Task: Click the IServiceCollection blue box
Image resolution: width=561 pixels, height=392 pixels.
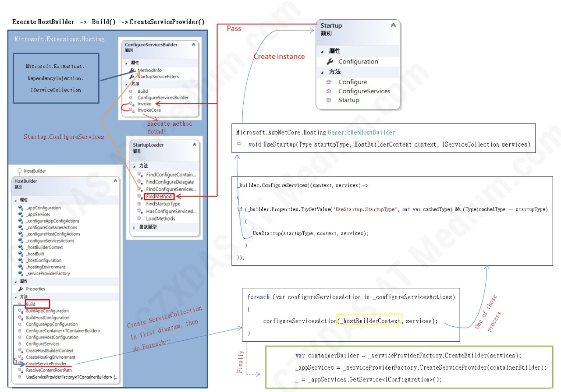Action: pos(56,78)
